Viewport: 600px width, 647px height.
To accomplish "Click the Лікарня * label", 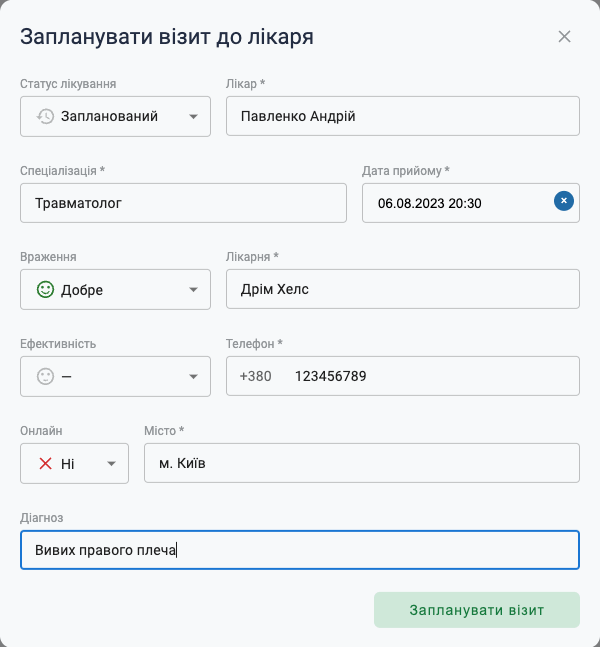I will 252,257.
